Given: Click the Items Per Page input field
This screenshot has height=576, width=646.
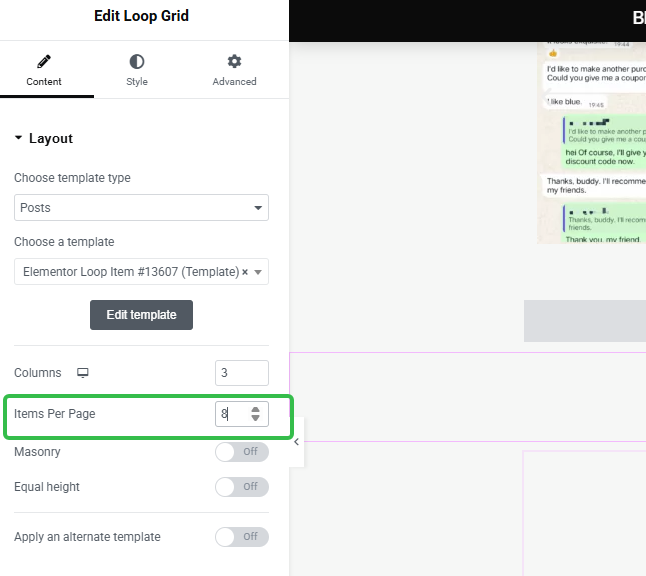Looking at the screenshot, I should pos(232,413).
